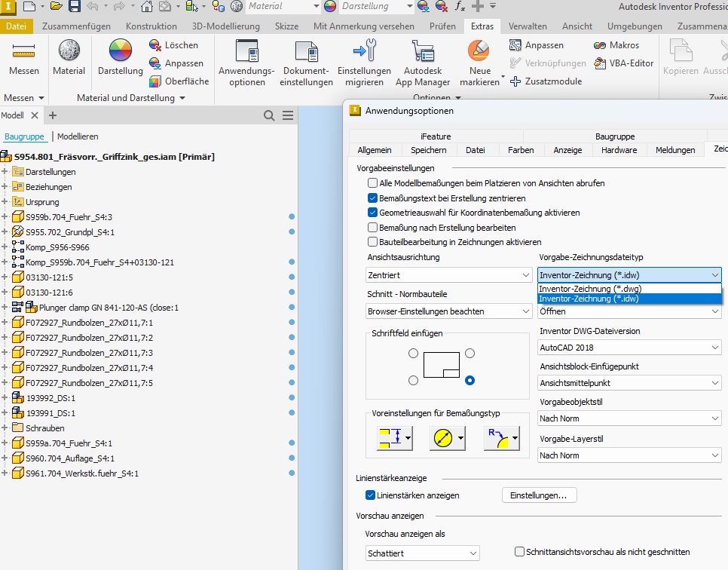728x570 pixels.
Task: Expand the Schrauben folder in tree
Action: coord(5,428)
